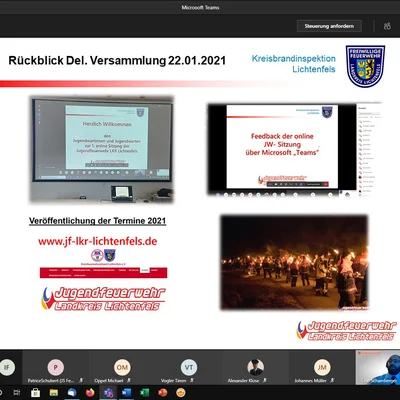This screenshot has width=400, height=400.
Task: Open Word from the taskbar
Action: [126, 393]
